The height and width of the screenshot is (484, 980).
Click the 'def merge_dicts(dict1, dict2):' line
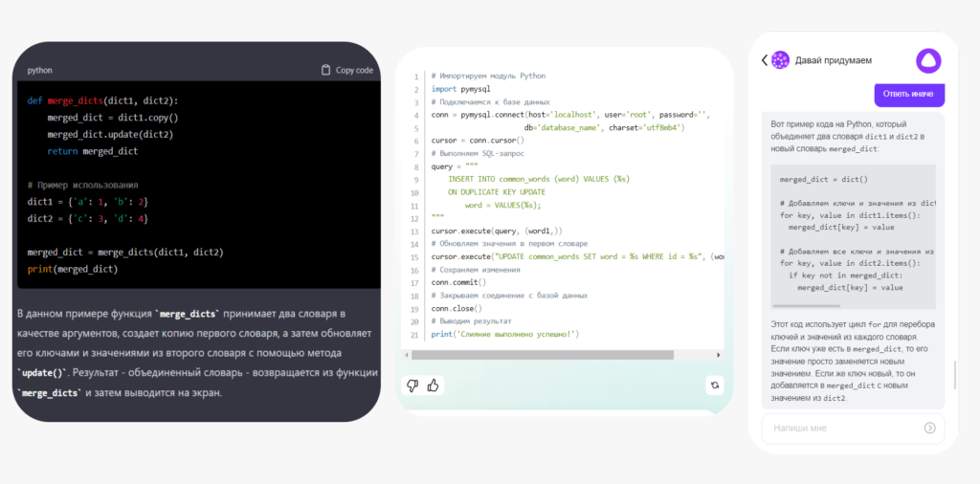coord(102,100)
